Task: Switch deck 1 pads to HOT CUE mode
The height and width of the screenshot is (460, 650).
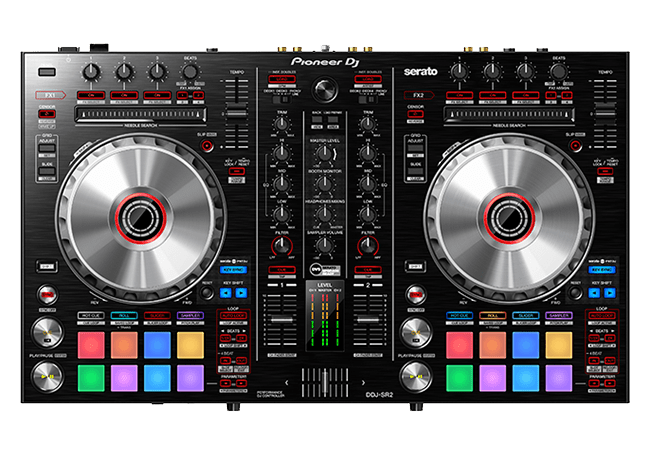Action: 91,316
